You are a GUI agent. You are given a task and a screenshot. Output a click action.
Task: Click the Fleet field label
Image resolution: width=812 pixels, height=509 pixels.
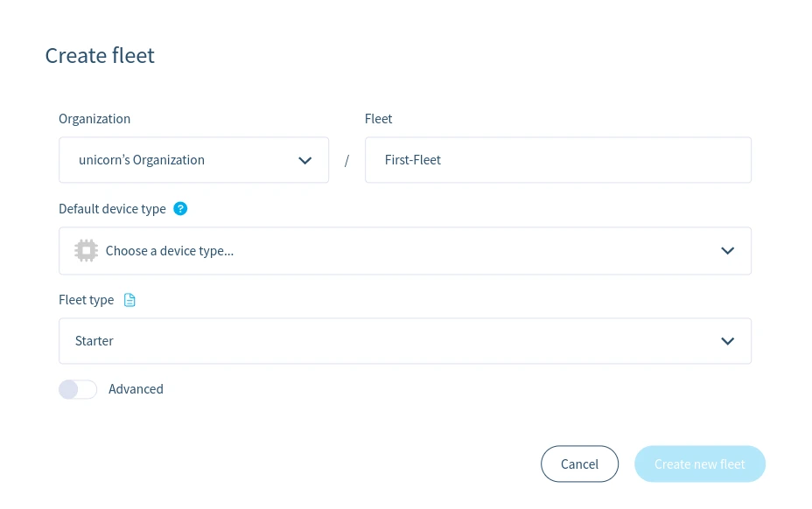(x=378, y=119)
